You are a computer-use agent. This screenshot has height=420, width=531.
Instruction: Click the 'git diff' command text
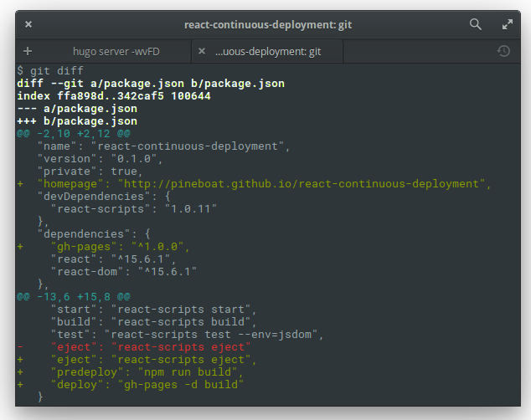click(57, 70)
